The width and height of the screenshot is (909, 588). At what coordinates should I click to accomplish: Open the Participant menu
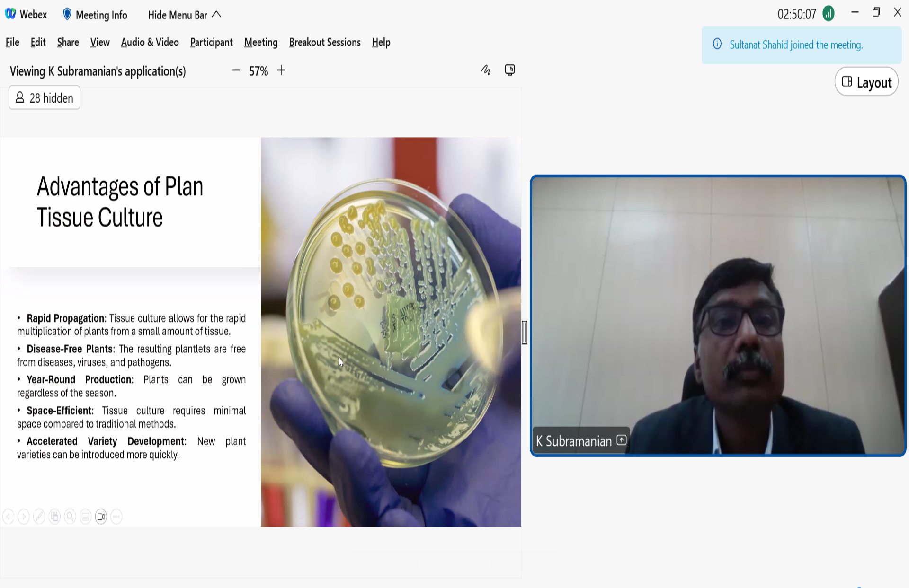click(211, 43)
